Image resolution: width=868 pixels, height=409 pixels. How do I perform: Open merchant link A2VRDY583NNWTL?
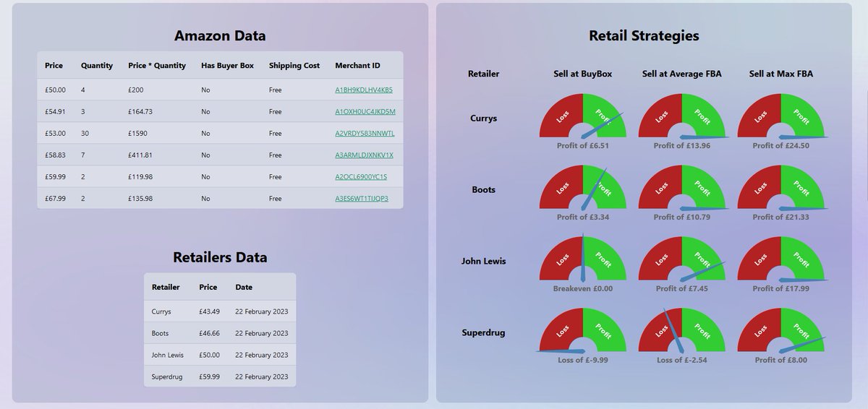365,133
